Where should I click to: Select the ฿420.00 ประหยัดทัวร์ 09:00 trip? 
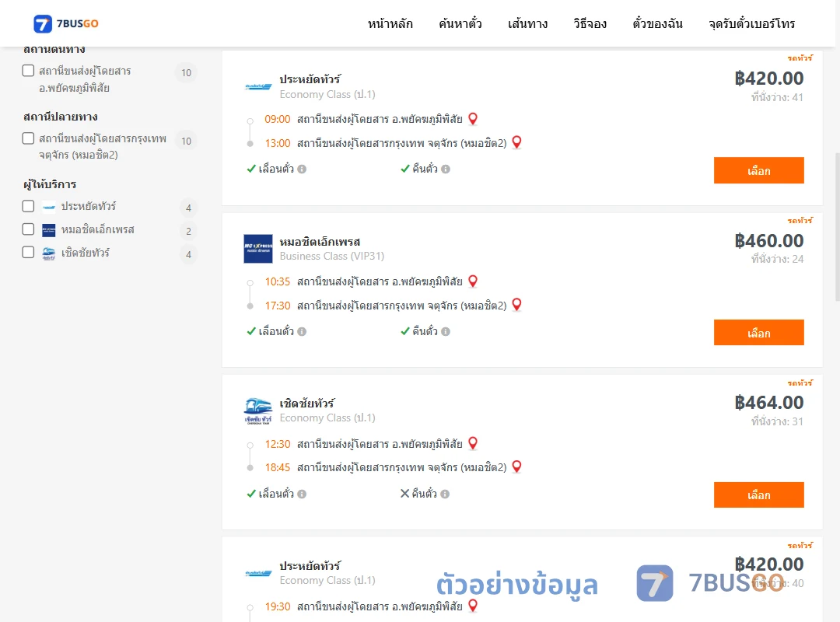point(758,170)
